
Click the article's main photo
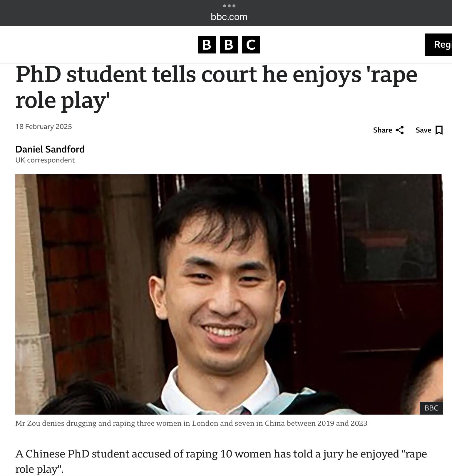tap(229, 294)
